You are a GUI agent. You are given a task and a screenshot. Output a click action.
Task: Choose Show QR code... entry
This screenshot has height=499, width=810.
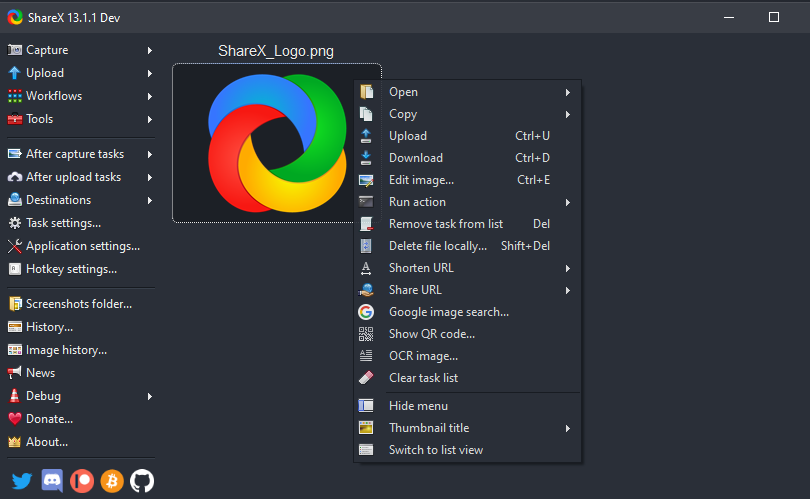(468, 334)
